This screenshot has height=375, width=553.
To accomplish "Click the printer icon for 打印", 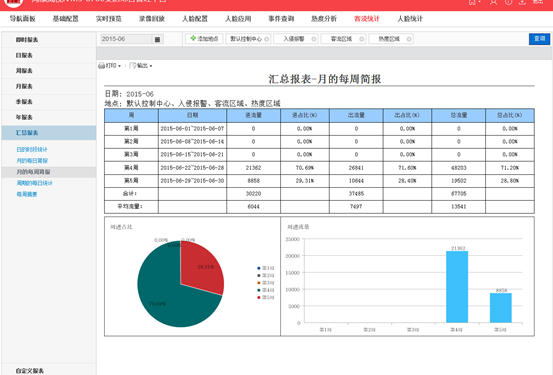I will click(102, 66).
